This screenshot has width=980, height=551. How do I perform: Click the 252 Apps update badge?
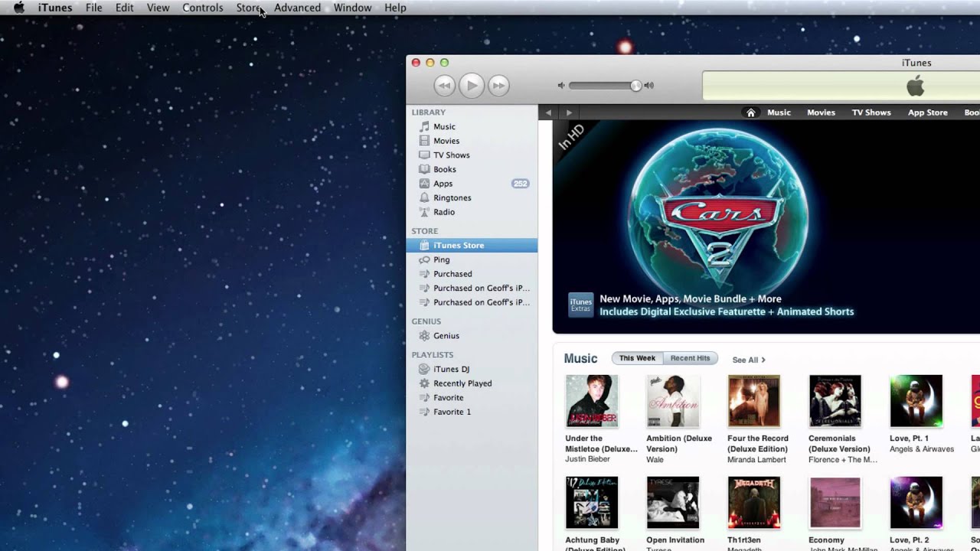coord(521,184)
